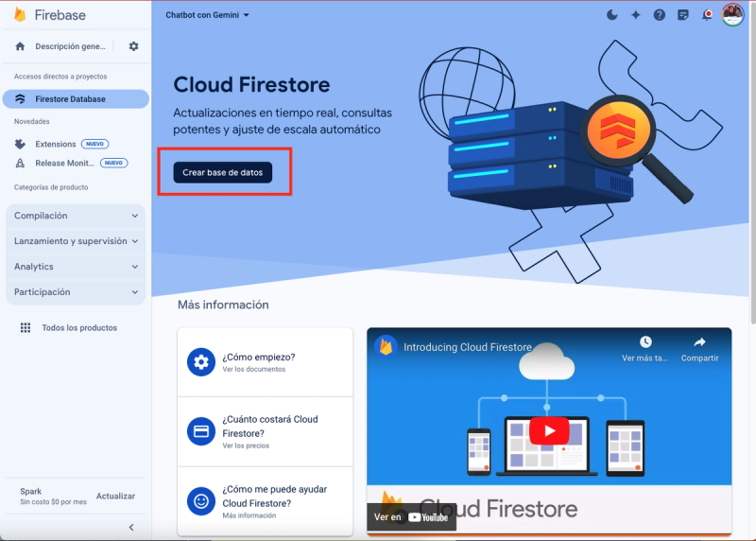Open Descripción general overview
This screenshot has width=756, height=541.
70,46
